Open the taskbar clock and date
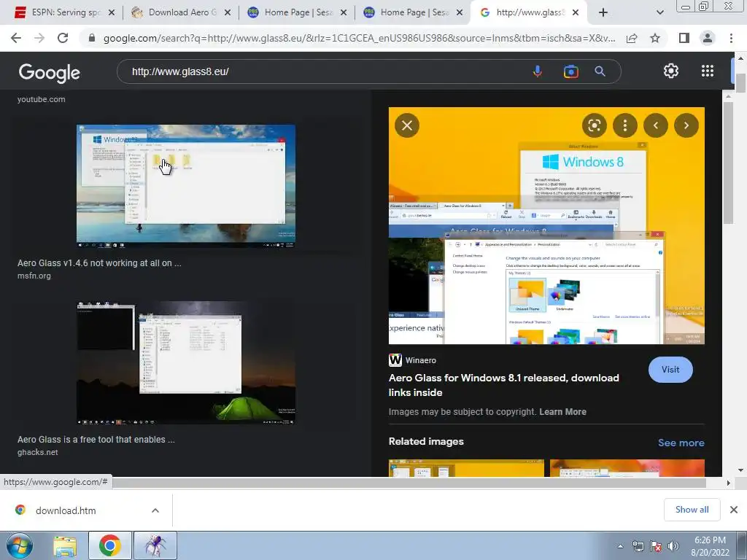 tap(710, 546)
